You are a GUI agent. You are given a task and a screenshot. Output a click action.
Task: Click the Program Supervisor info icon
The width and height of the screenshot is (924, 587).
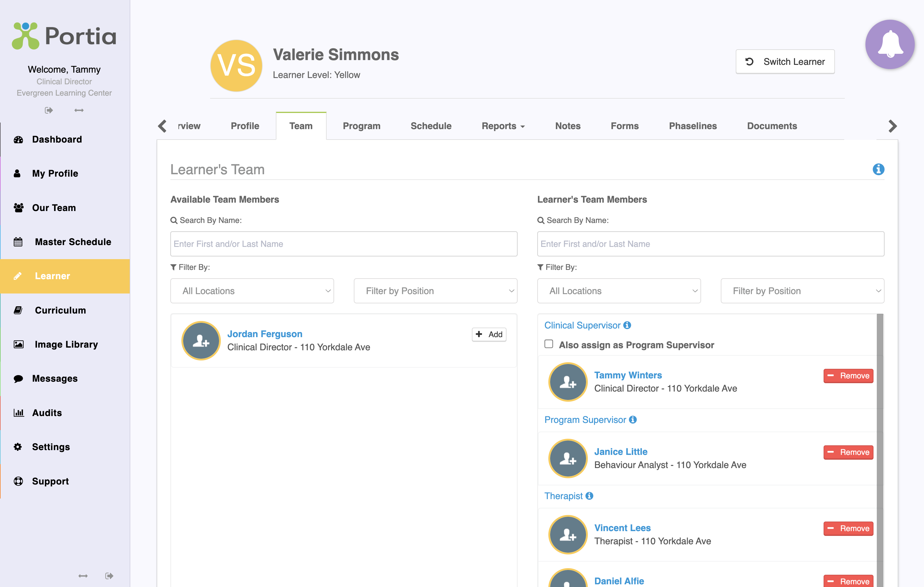633,419
